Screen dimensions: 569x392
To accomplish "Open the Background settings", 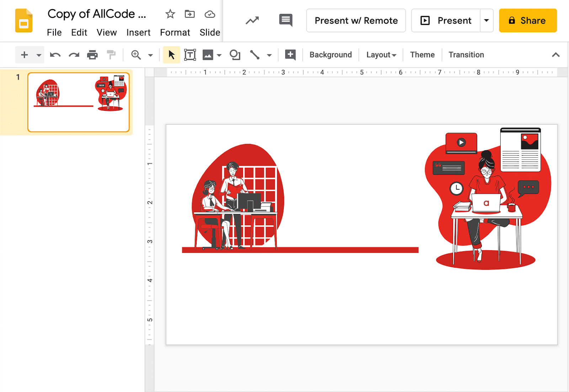I will pyautogui.click(x=330, y=55).
